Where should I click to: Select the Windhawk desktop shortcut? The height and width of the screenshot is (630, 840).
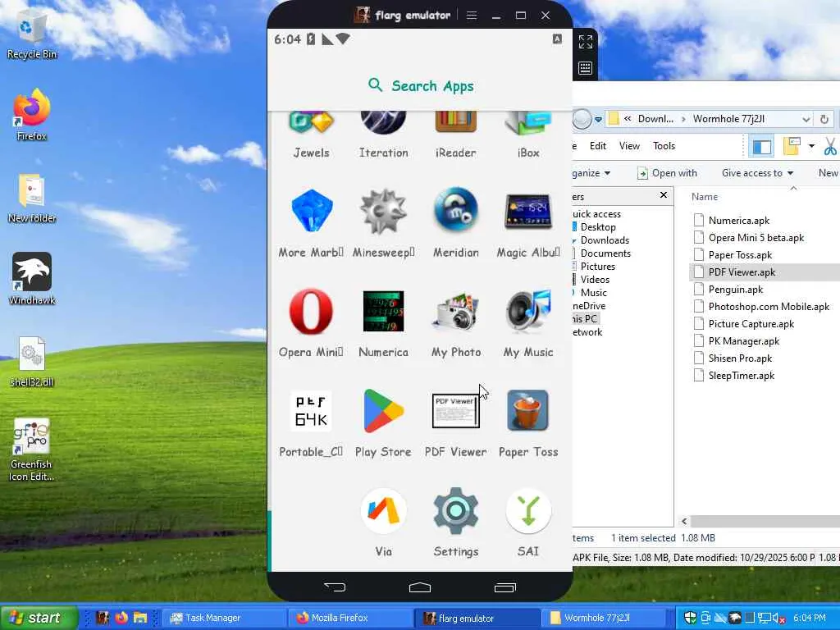tap(32, 279)
